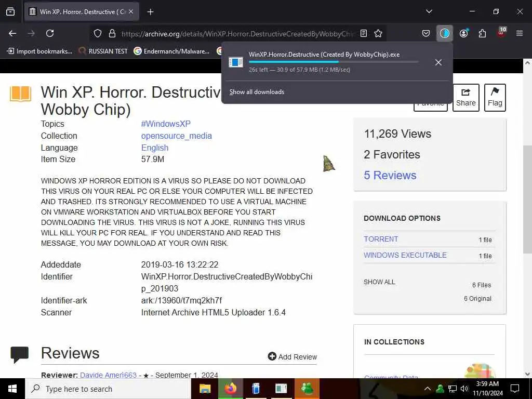This screenshot has height=399, width=532.
Task: Open tracking protection shield icon
Action: pos(98,33)
